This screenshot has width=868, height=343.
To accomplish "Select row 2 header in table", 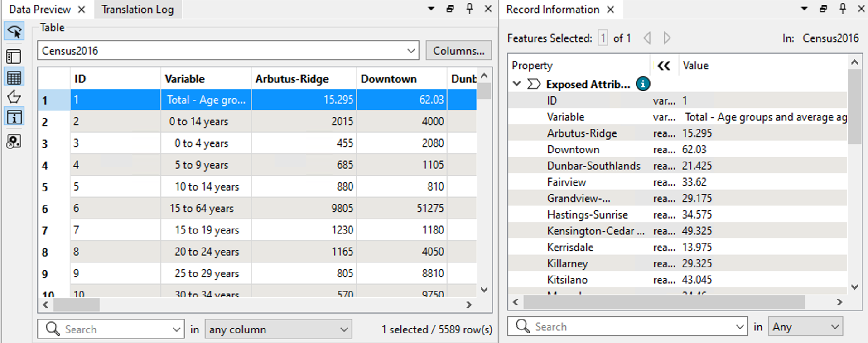I will [54, 122].
